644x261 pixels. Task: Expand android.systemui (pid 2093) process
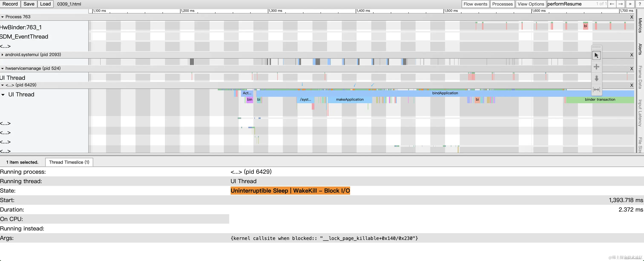3,55
